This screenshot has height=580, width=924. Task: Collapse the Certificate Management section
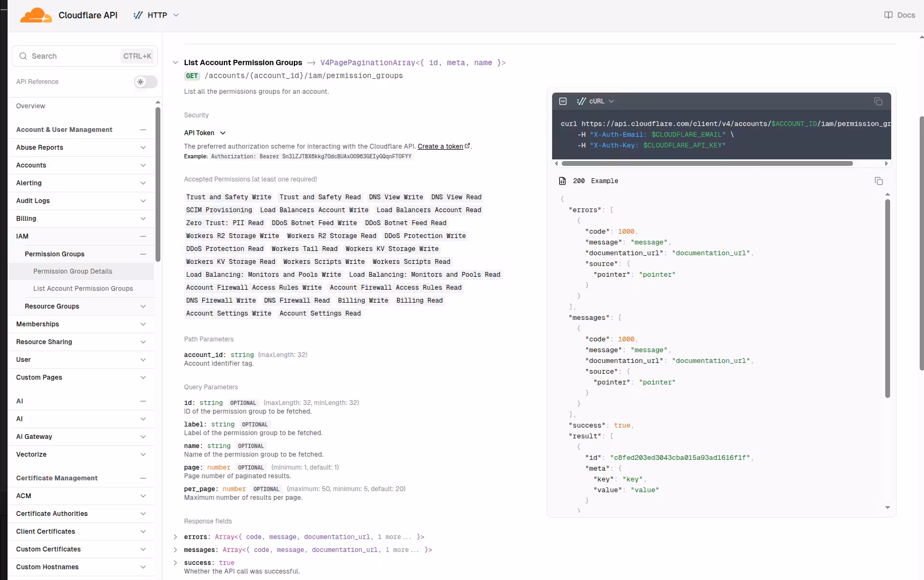(x=143, y=478)
